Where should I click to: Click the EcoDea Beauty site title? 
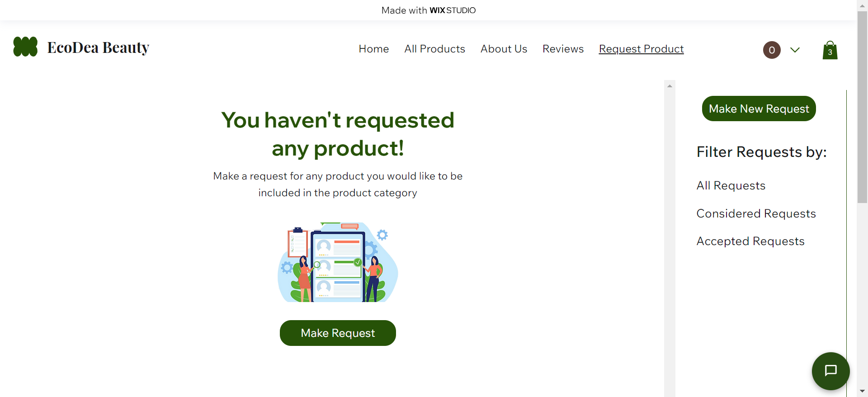[98, 47]
